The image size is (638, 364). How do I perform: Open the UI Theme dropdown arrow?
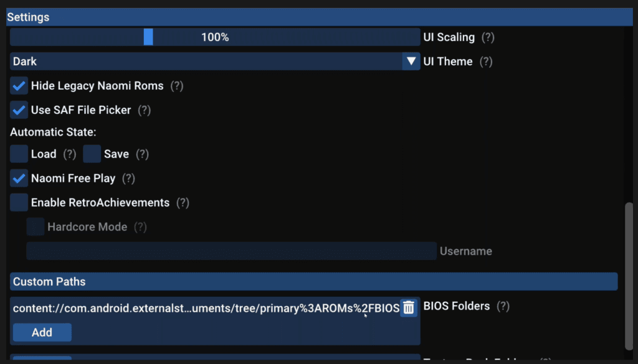[411, 62]
